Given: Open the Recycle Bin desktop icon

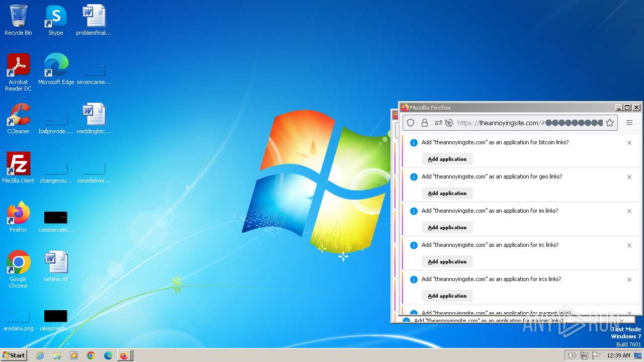Looking at the screenshot, I should (18, 20).
